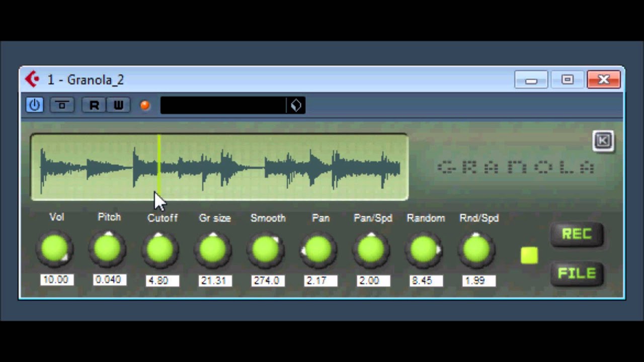Click the Random value field 8.45
Image resolution: width=644 pixels, height=362 pixels.
426,281
